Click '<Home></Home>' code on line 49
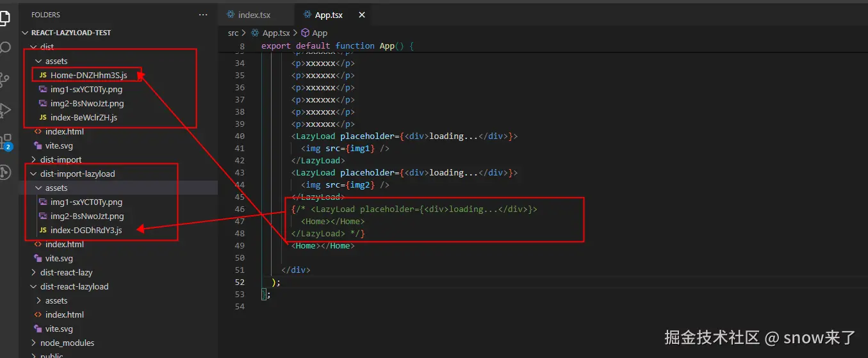Screen dimensions: 868x358 [323, 245]
